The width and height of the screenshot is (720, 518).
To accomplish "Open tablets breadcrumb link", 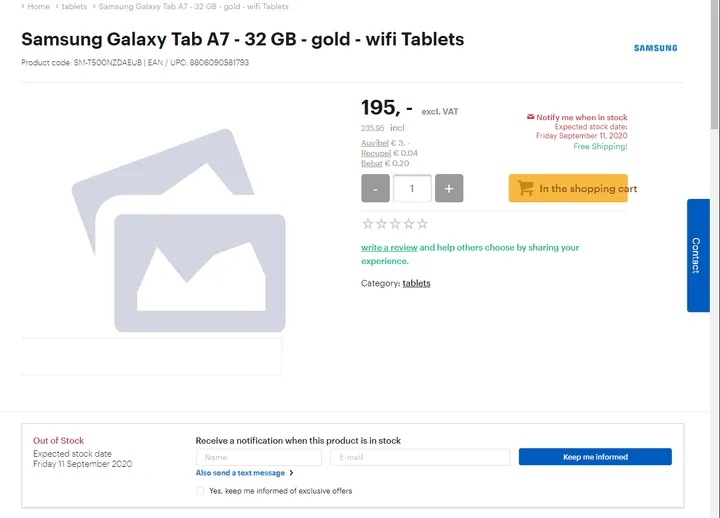I will pyautogui.click(x=74, y=6).
